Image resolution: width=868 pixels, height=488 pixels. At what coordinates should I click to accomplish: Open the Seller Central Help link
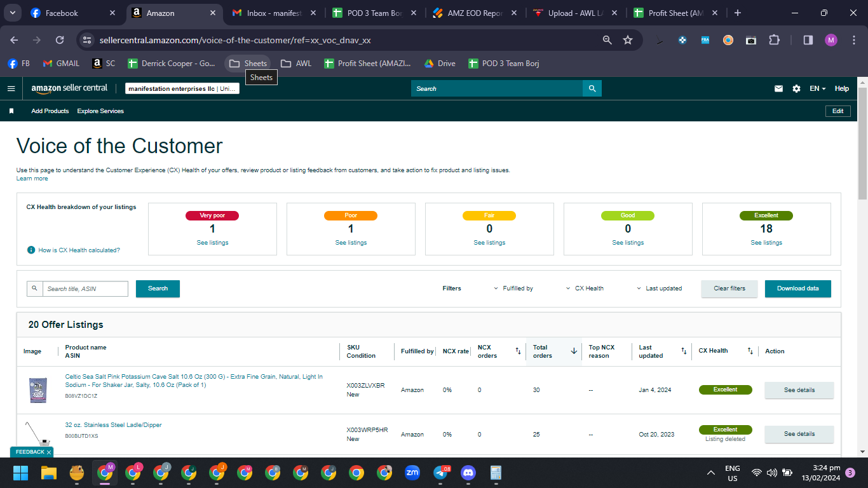[841, 89]
